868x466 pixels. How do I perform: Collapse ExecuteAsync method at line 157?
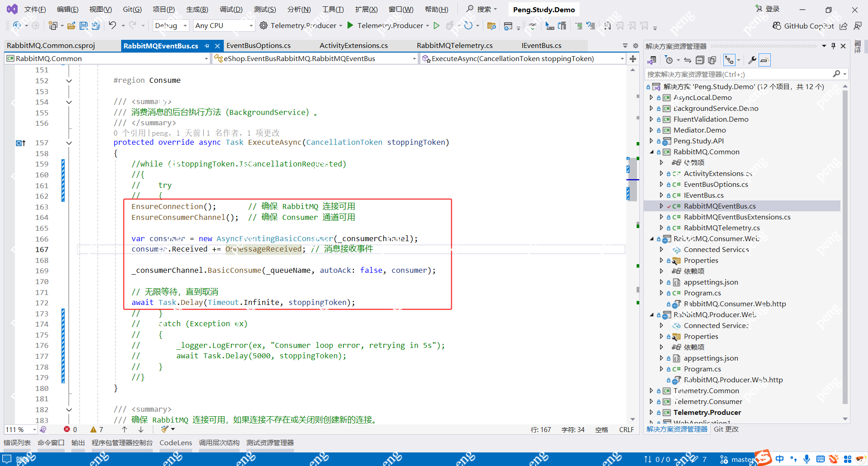69,143
